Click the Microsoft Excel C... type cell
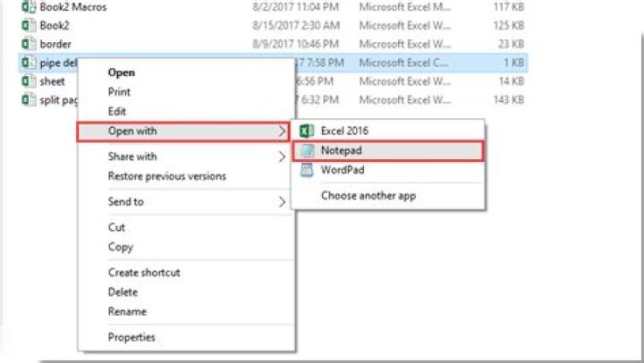This screenshot has width=644, height=363. pos(403,63)
